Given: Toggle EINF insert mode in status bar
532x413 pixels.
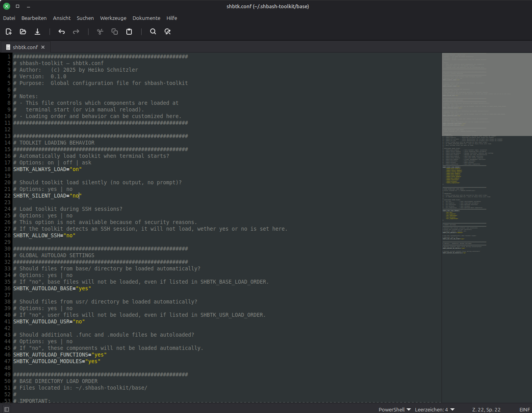Looking at the screenshot, I should (525, 409).
